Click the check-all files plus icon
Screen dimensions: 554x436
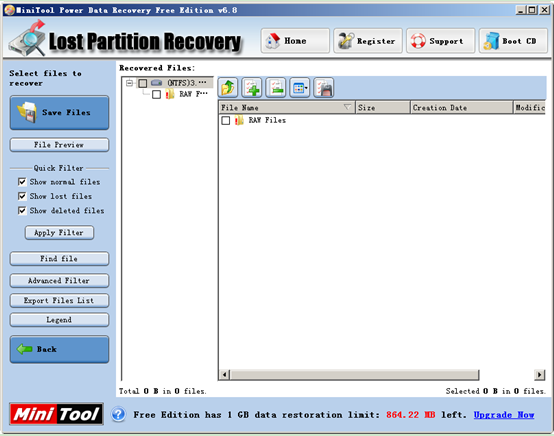coord(252,88)
